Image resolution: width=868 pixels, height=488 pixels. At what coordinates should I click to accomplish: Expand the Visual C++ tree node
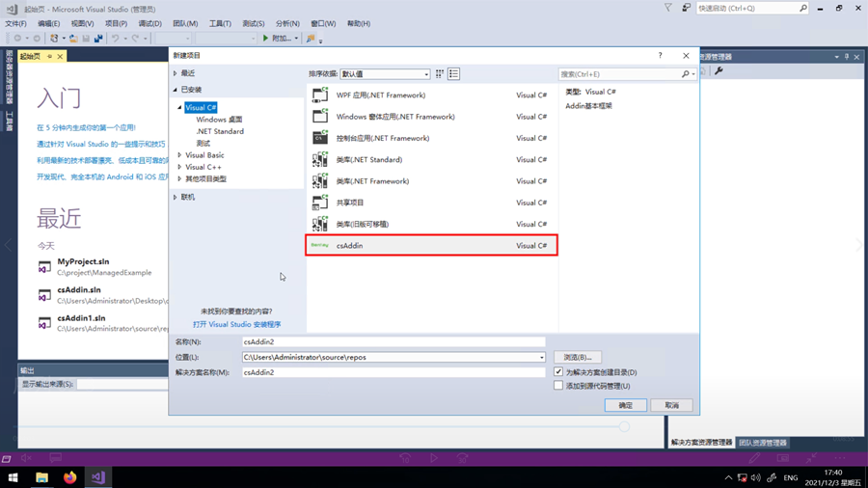click(179, 167)
